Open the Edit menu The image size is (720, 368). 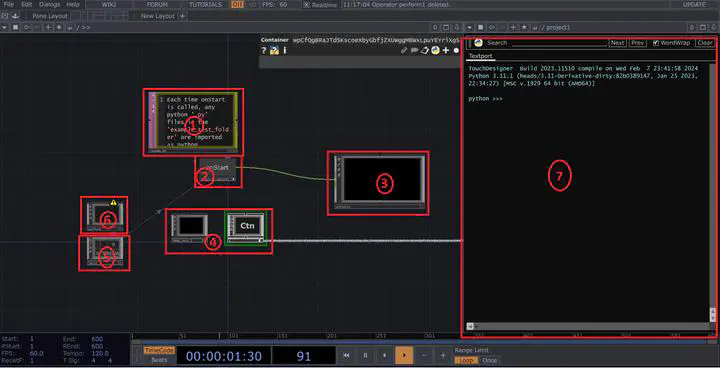click(x=27, y=5)
